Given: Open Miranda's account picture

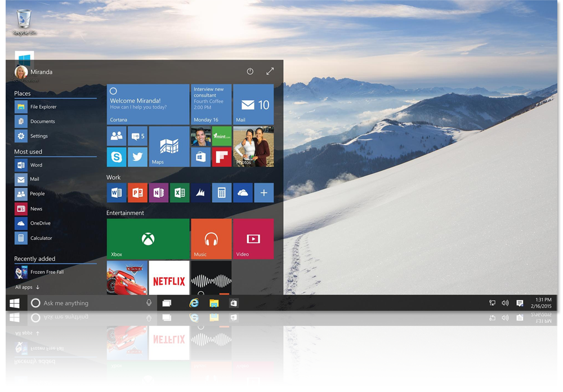Looking at the screenshot, I should 21,72.
